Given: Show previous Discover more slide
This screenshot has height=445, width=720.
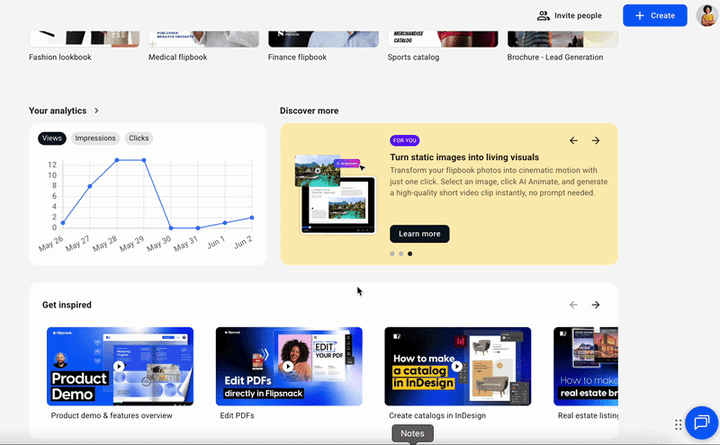Looking at the screenshot, I should (574, 141).
